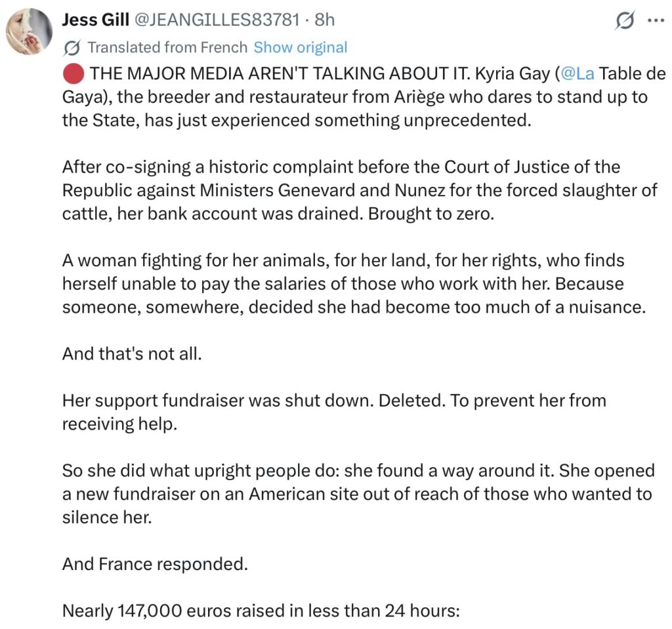Click the 'Translated from French' label
The image size is (672, 629).
point(167,47)
